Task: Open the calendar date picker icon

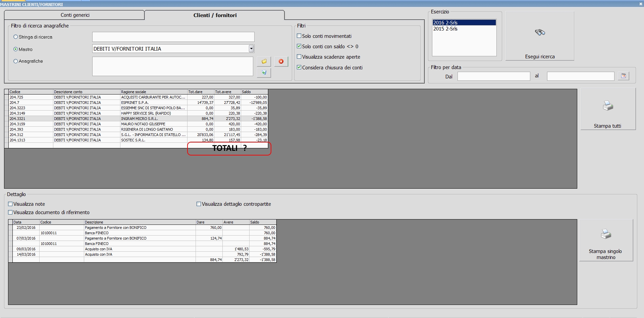Action: 624,76
